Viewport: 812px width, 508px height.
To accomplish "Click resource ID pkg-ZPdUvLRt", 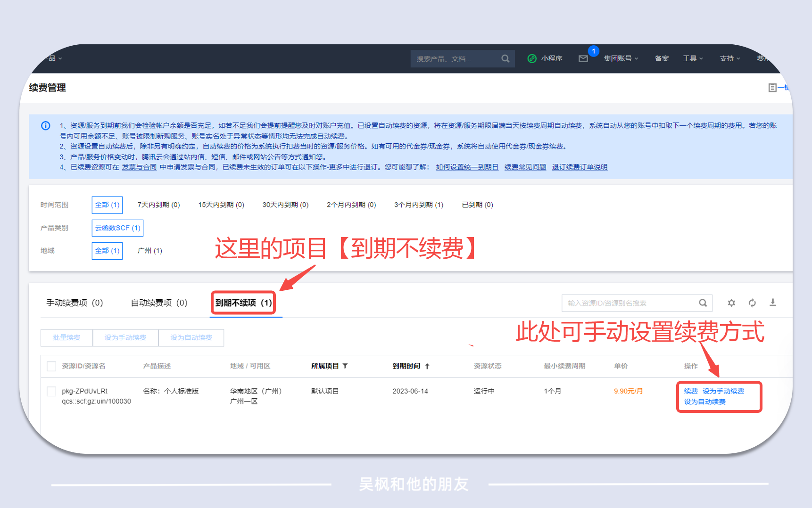I will 85,391.
